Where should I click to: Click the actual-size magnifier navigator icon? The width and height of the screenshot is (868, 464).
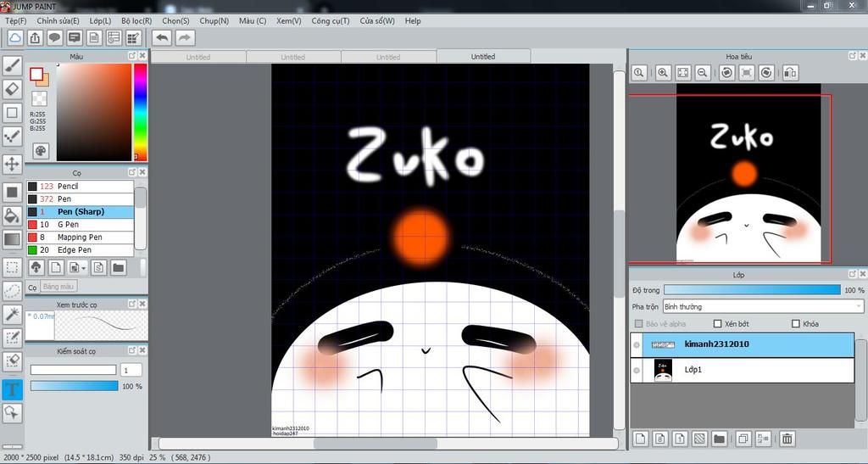click(x=639, y=73)
